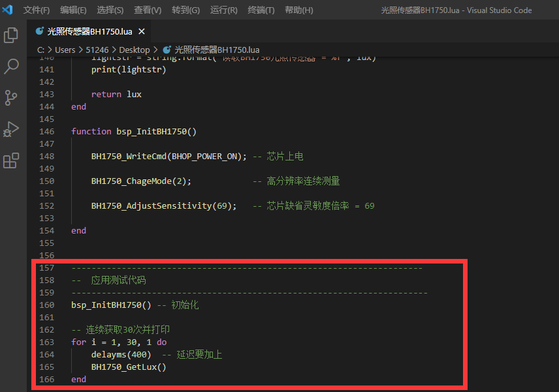Click line number 163 in the gutter
This screenshot has height=392, width=559.
click(x=47, y=342)
